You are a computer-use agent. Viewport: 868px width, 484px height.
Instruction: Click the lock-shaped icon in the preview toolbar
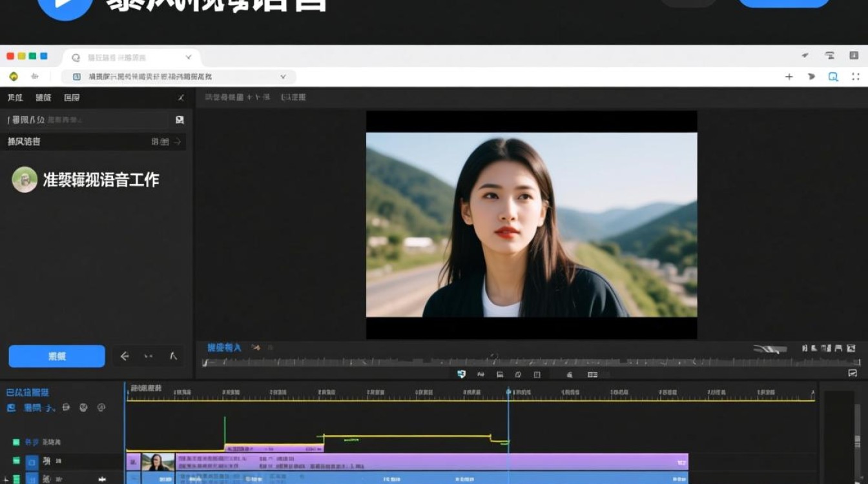(569, 374)
